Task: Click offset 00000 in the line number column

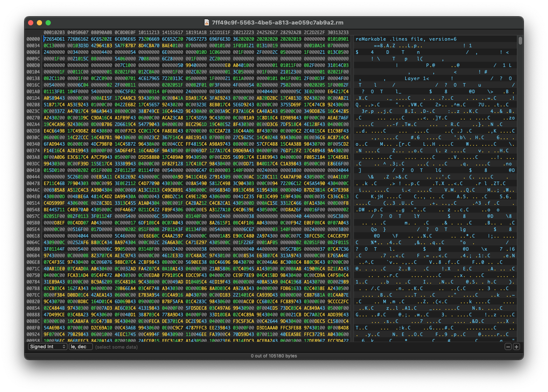Action: [x=33, y=39]
